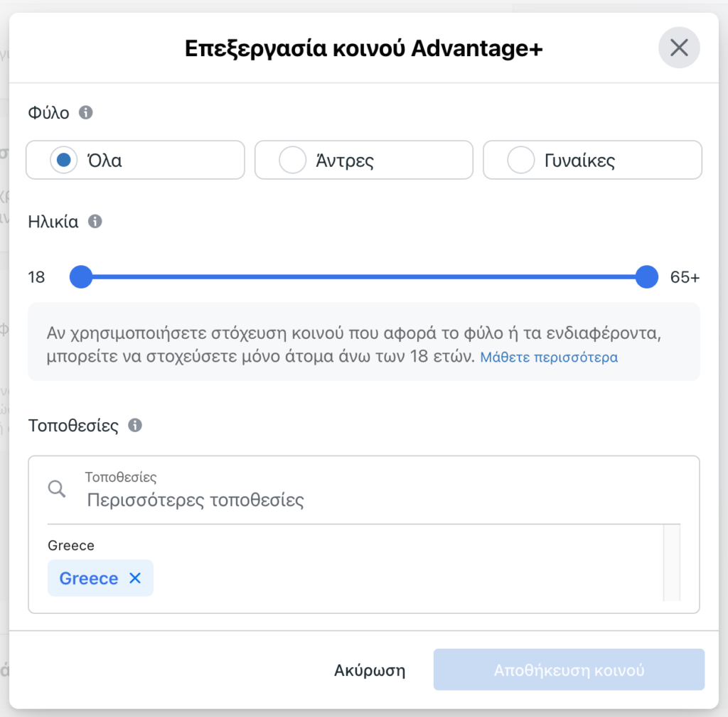Select the Γυναίκες gender radio button
728x717 pixels.
pyautogui.click(x=521, y=160)
